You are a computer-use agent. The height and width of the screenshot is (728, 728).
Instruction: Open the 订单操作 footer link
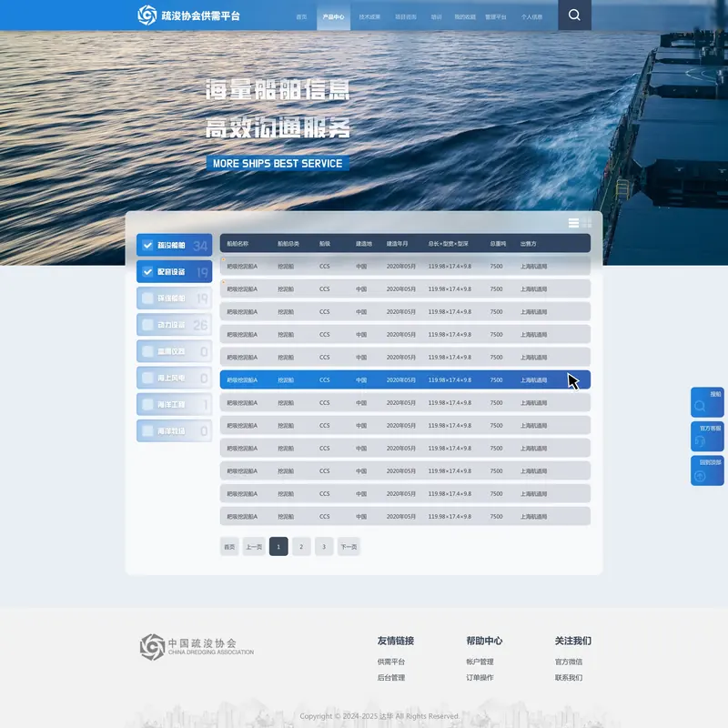[x=480, y=677]
